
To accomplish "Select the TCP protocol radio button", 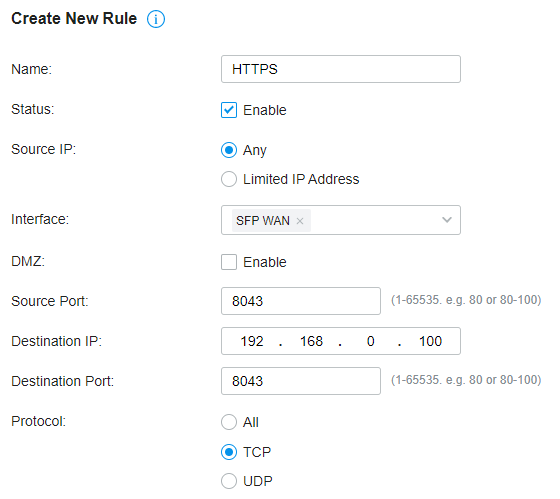I will click(229, 452).
